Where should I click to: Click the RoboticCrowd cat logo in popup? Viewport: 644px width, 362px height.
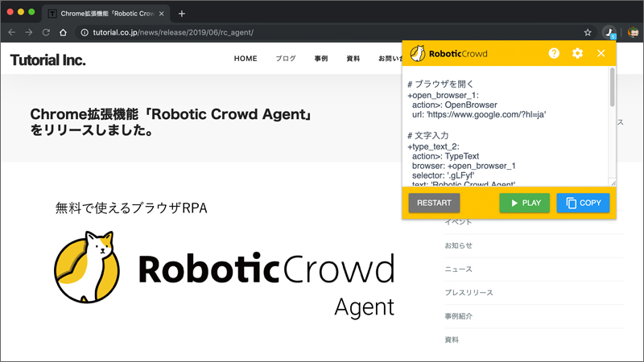418,53
